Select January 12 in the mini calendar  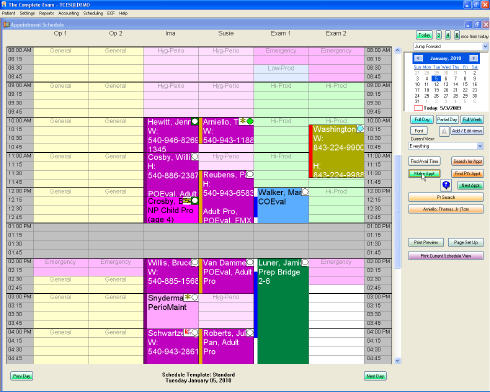click(x=436, y=84)
